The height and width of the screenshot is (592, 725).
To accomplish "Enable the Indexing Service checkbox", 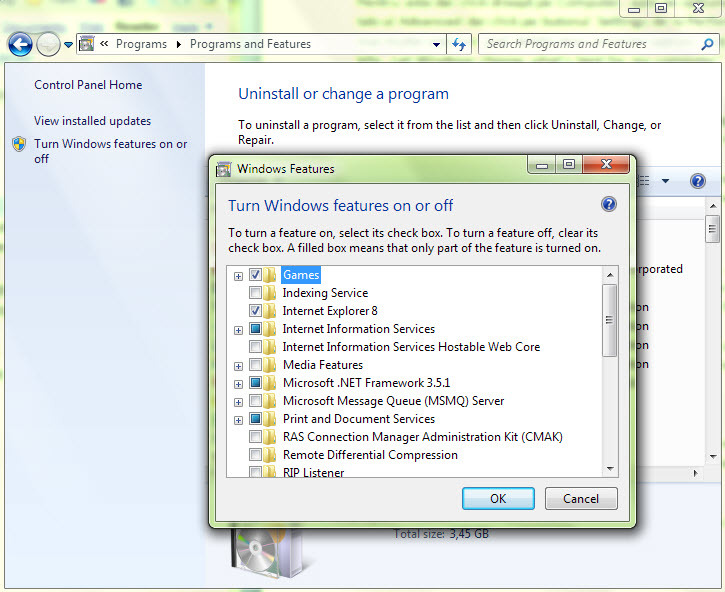I will (x=255, y=292).
